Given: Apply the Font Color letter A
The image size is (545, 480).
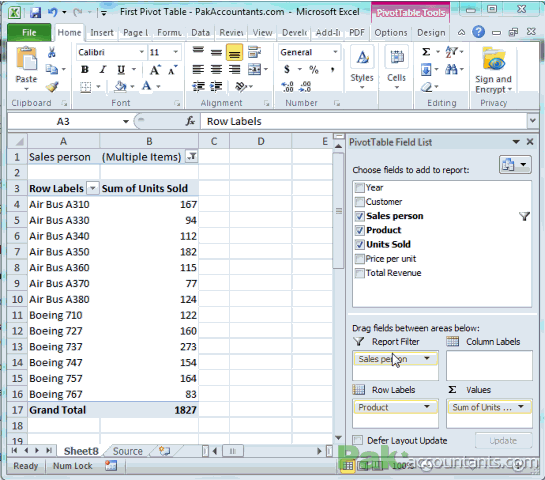Looking at the screenshot, I should pos(147,86).
